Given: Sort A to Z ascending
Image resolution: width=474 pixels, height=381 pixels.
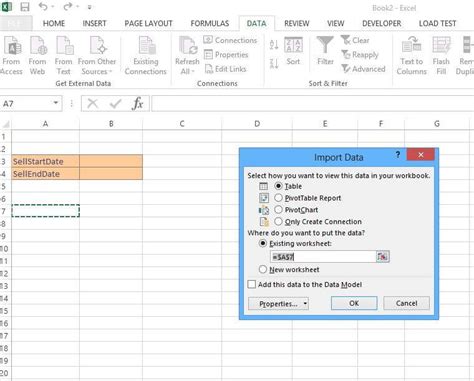Looking at the screenshot, I should [274, 44].
